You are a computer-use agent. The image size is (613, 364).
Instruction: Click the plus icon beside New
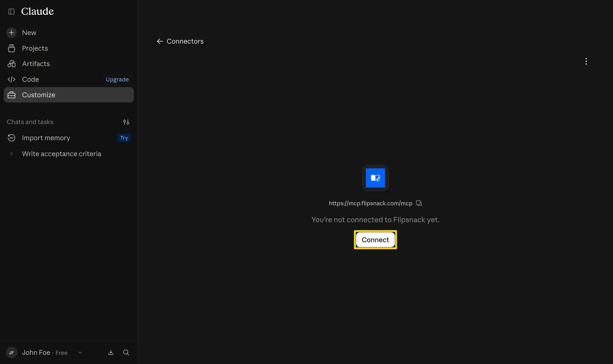tap(11, 33)
